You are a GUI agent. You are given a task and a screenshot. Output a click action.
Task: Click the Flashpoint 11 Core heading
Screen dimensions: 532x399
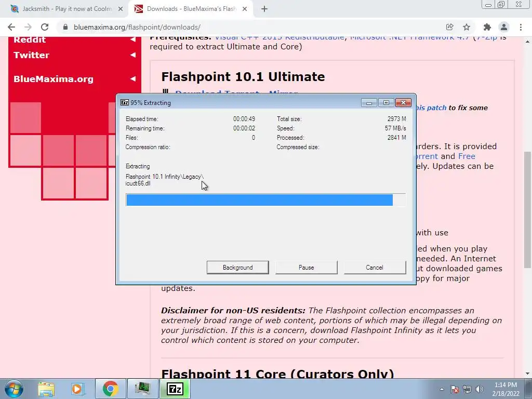[277, 374]
